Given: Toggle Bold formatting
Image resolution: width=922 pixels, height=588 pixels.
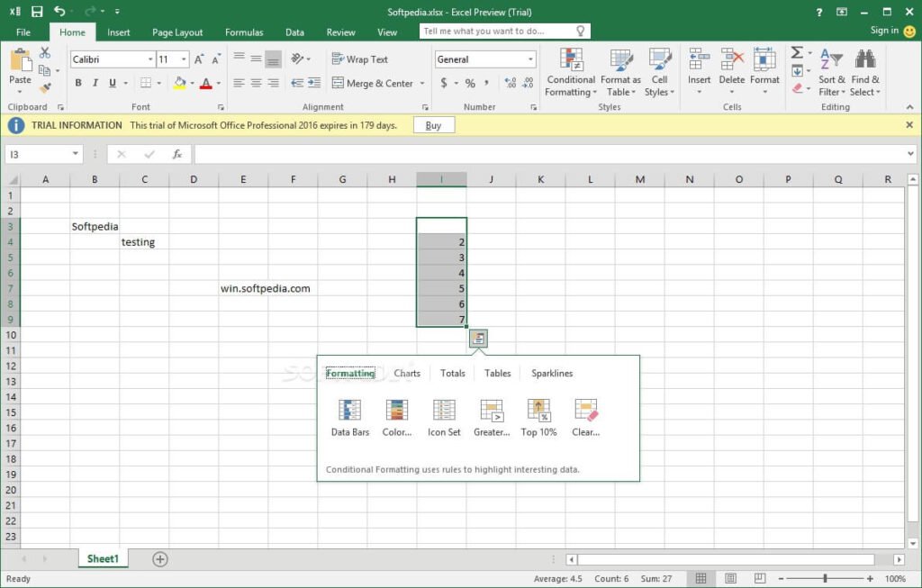Looking at the screenshot, I should click(x=78, y=83).
